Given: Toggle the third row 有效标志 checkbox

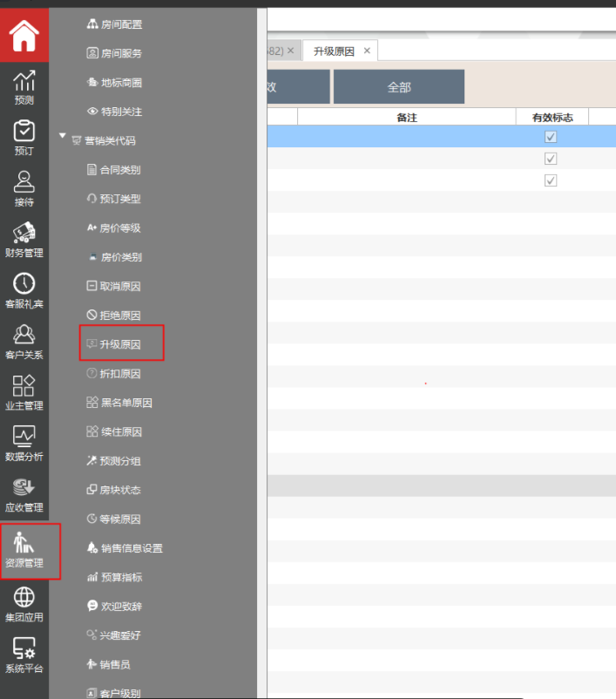Looking at the screenshot, I should (551, 180).
